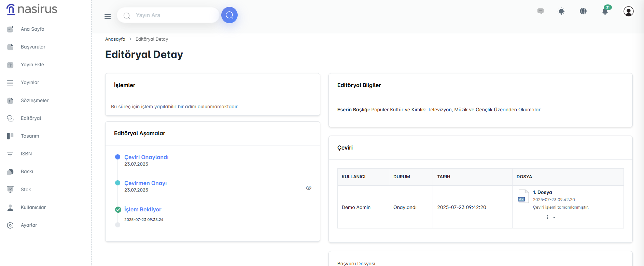Viewport: 644px width, 266px height.
Task: Go to Sözleşmeler in sidebar
Action: 34,100
